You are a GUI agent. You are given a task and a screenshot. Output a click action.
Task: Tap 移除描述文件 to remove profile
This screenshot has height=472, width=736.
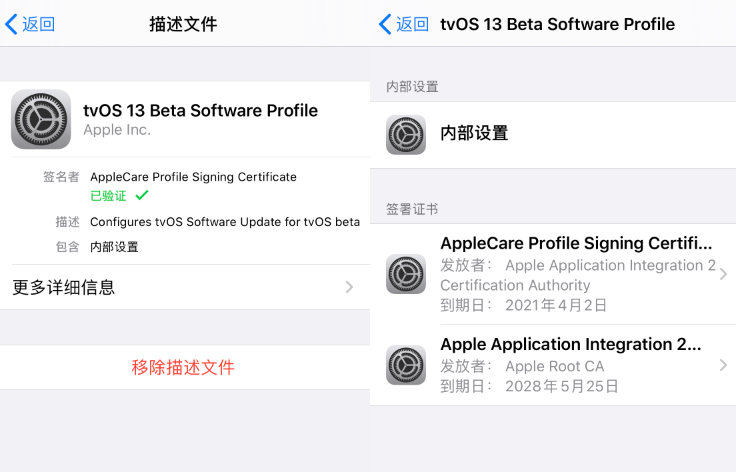(183, 368)
